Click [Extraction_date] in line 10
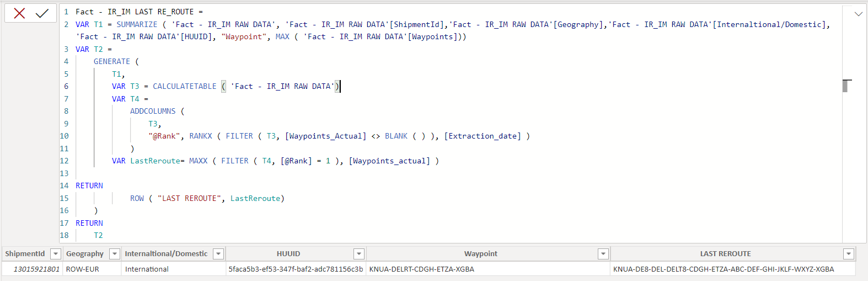Viewport: 868px width, 281px height. (x=483, y=136)
